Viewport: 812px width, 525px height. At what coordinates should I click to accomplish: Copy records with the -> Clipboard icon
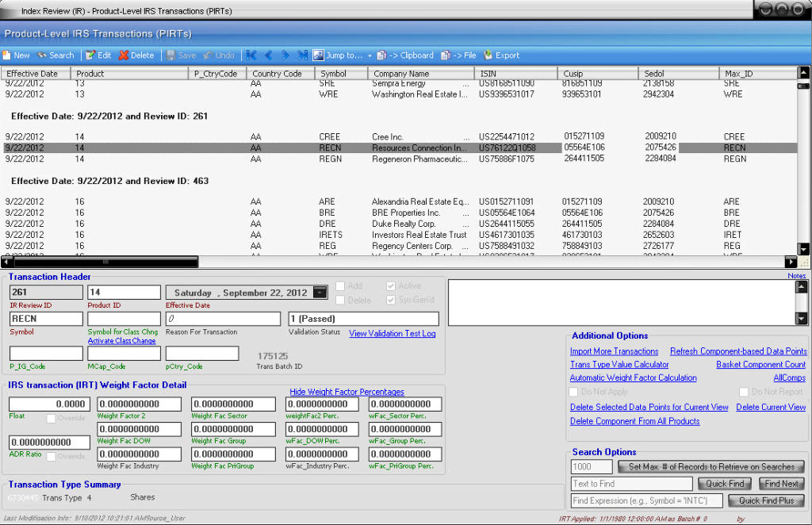pos(381,56)
